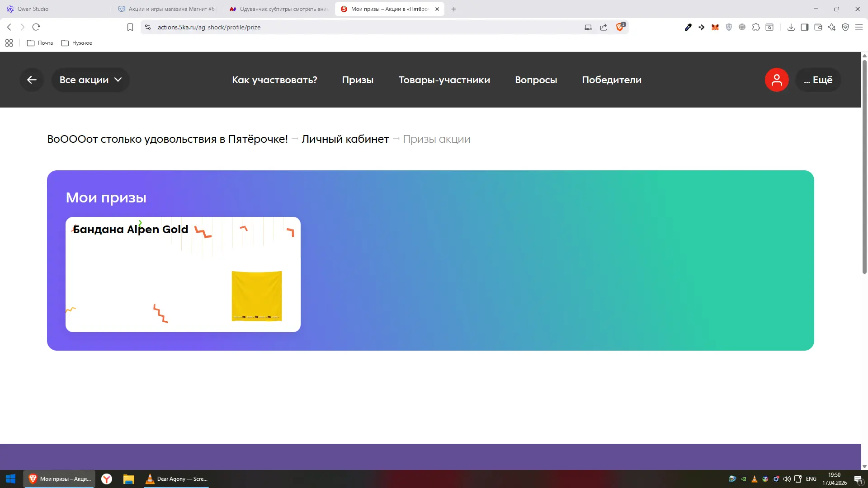This screenshot has width=868, height=488.
Task: Click the Призы акции breadcrumb text
Action: coord(437,139)
